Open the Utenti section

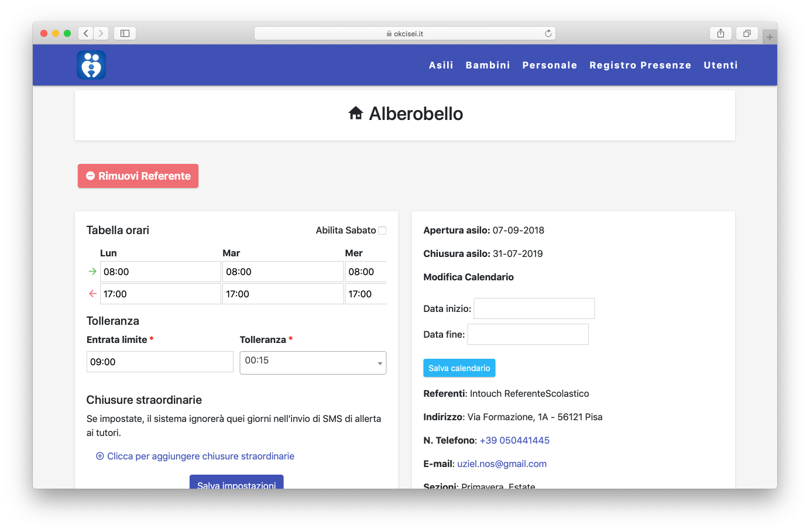coord(720,65)
